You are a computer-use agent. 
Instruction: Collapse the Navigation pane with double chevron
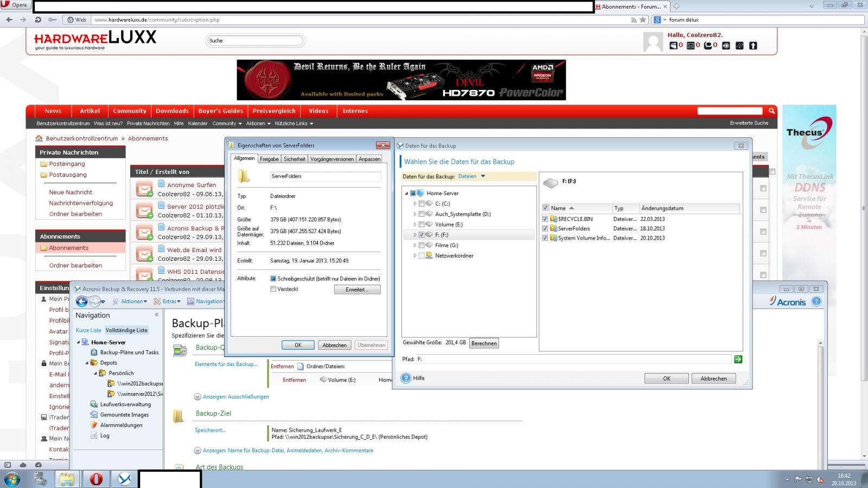point(157,314)
